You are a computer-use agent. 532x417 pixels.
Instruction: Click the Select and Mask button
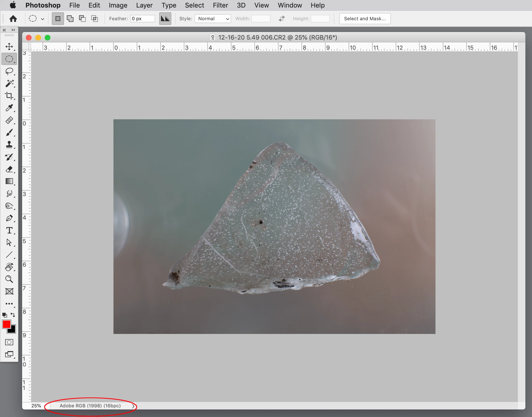coord(364,19)
